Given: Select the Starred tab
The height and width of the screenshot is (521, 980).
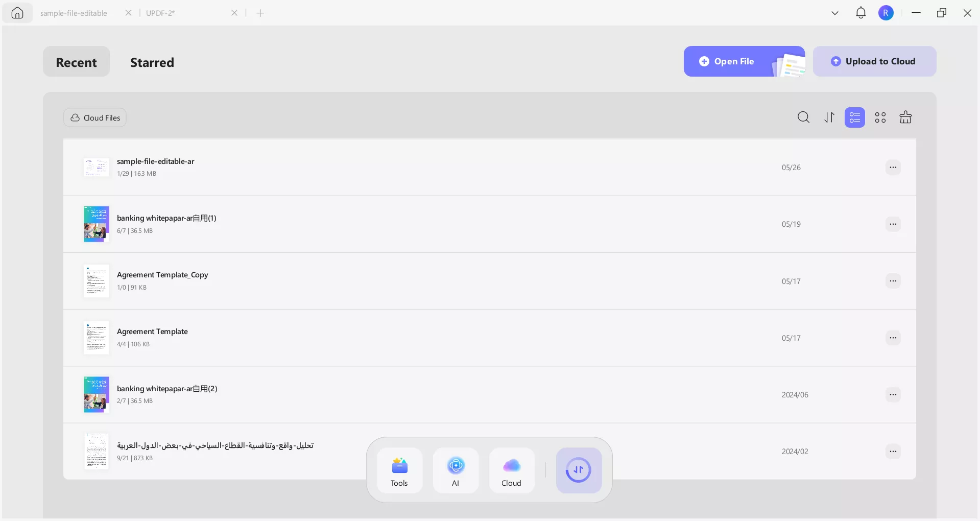Looking at the screenshot, I should (152, 62).
